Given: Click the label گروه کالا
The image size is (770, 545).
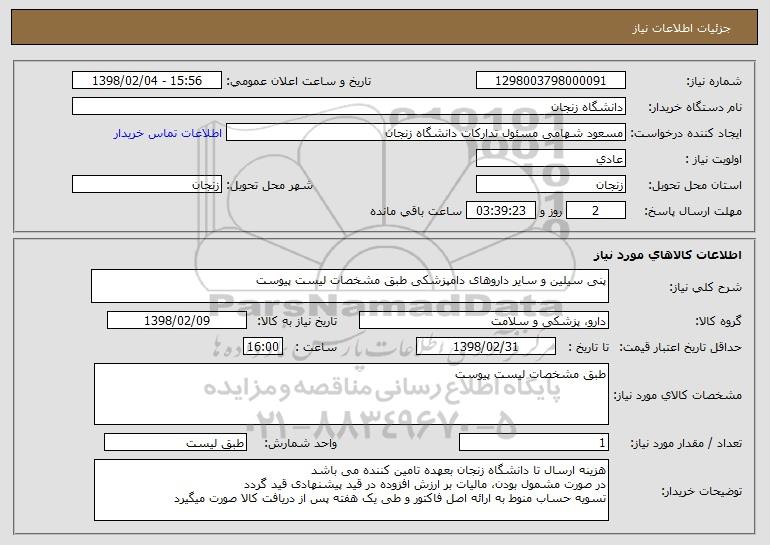Looking at the screenshot, I should [718, 321].
